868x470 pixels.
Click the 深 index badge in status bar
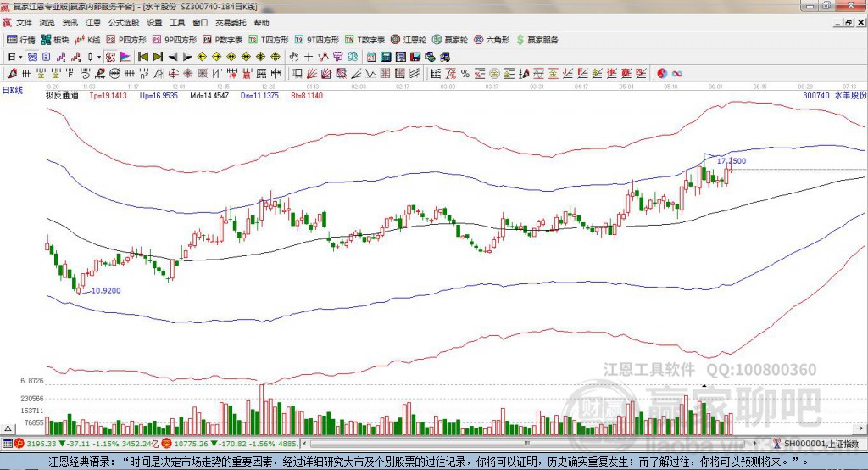point(167,444)
